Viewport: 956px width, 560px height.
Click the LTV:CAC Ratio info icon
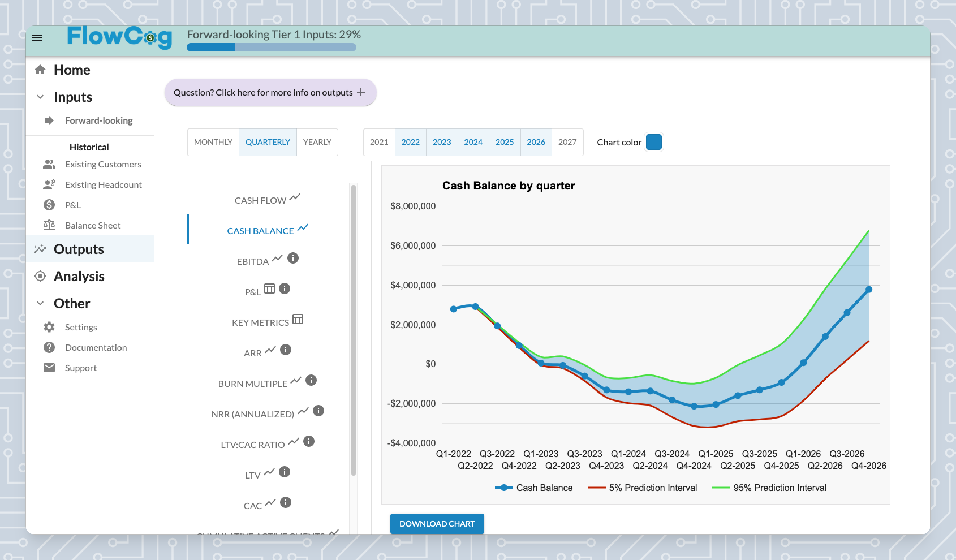click(x=309, y=441)
